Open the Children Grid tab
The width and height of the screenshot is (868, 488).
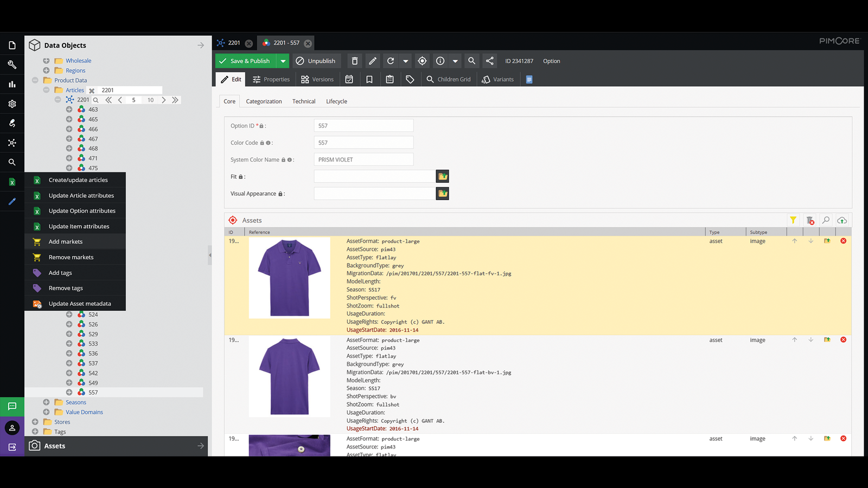[x=449, y=79]
